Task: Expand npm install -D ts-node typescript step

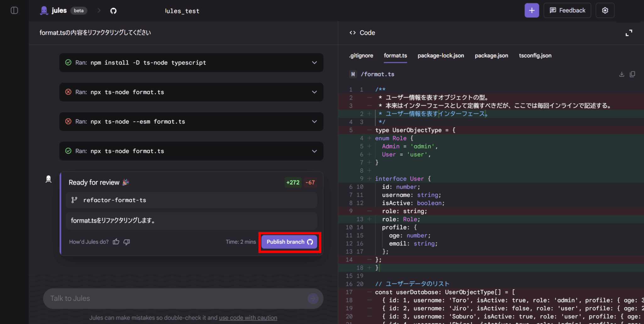Action: pyautogui.click(x=191, y=63)
